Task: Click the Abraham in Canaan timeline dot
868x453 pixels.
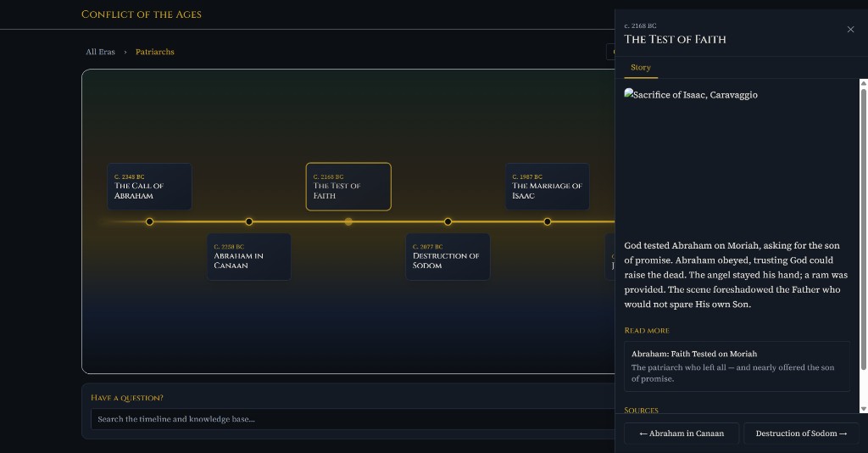Action: point(249,221)
